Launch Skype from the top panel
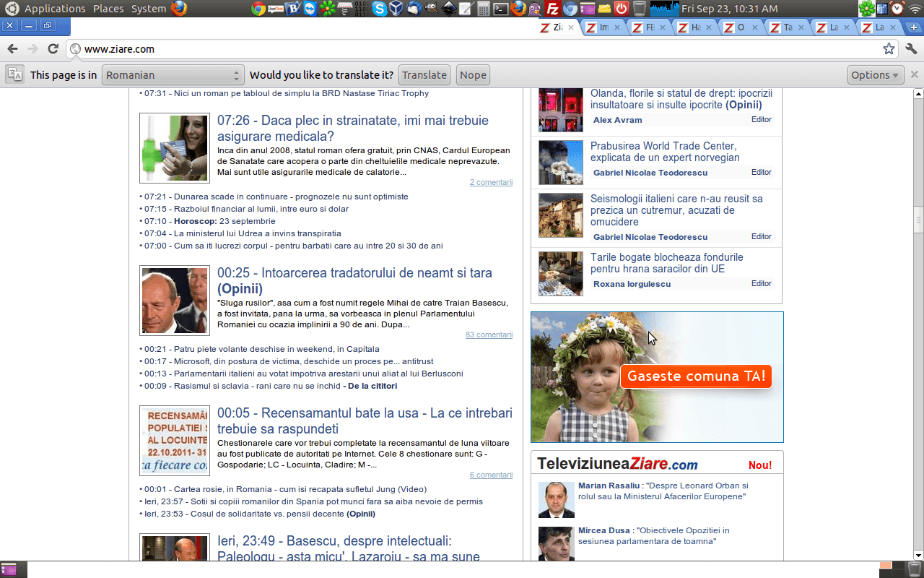 click(x=379, y=9)
